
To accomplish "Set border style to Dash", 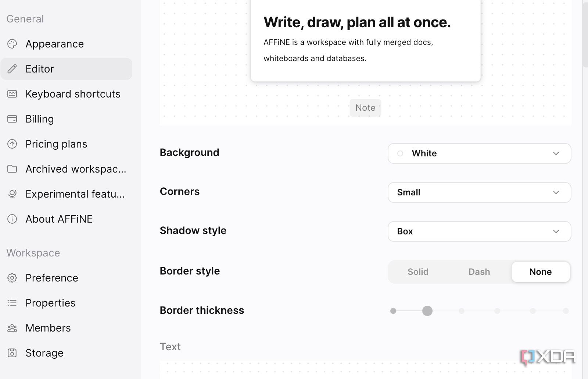I will (479, 272).
